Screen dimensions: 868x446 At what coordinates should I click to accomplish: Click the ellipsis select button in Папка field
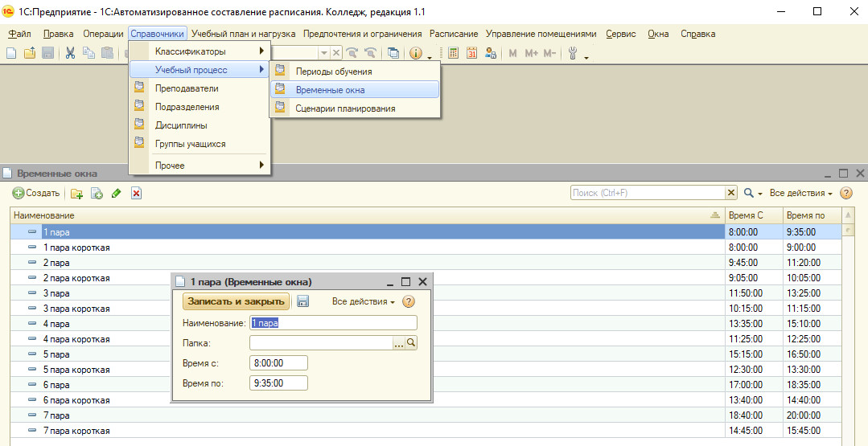pos(399,343)
